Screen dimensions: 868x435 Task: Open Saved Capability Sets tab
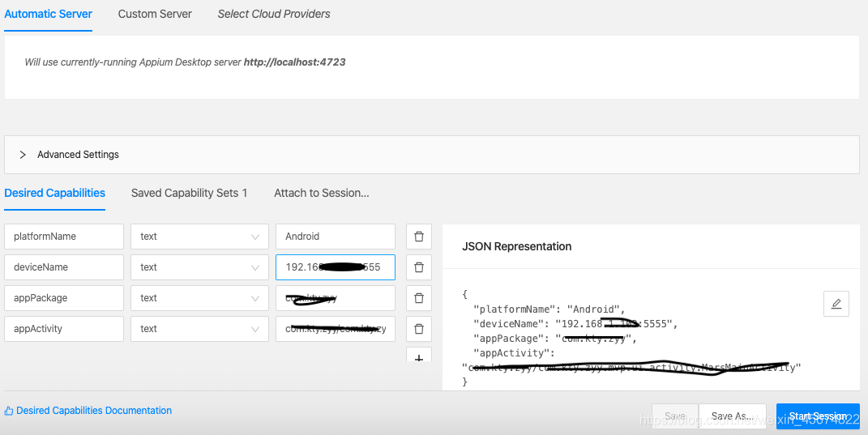190,193
